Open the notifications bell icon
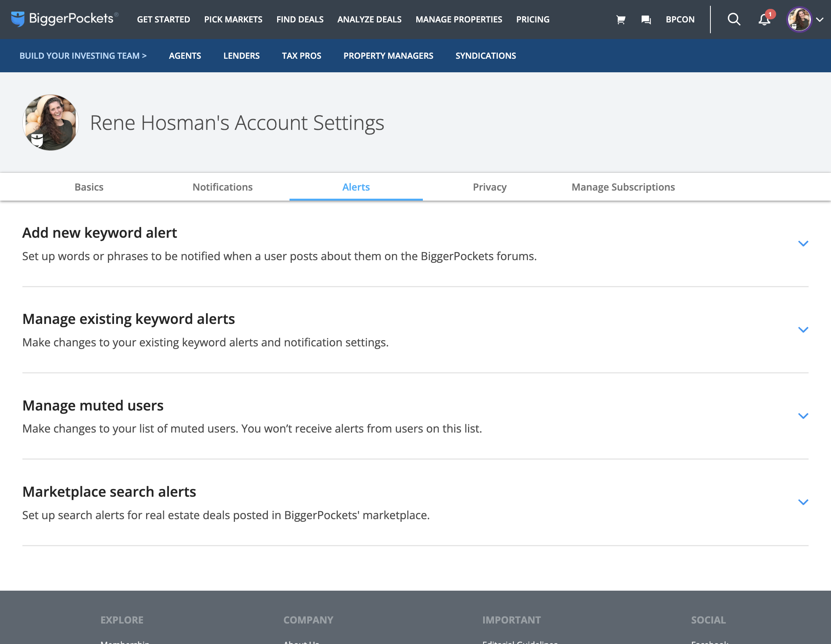Viewport: 831px width, 644px height. click(764, 19)
